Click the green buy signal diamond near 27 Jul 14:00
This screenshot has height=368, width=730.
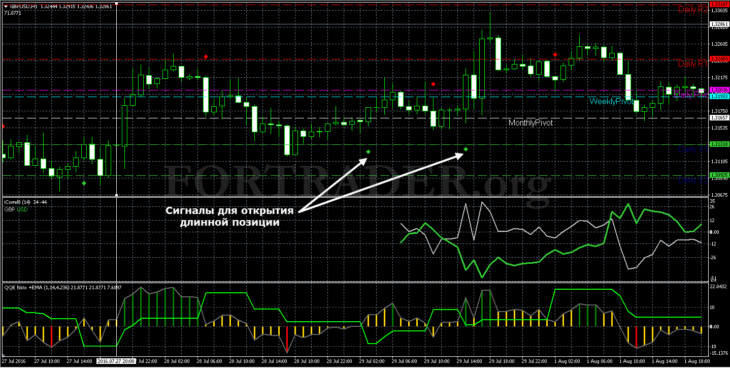click(84, 184)
